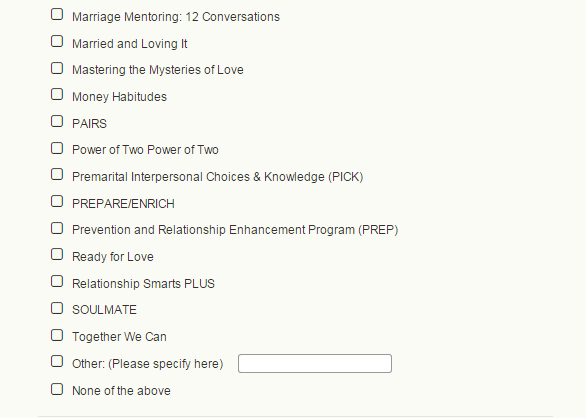
Task: Enable the SOULMATE checkbox
Action: (57, 308)
